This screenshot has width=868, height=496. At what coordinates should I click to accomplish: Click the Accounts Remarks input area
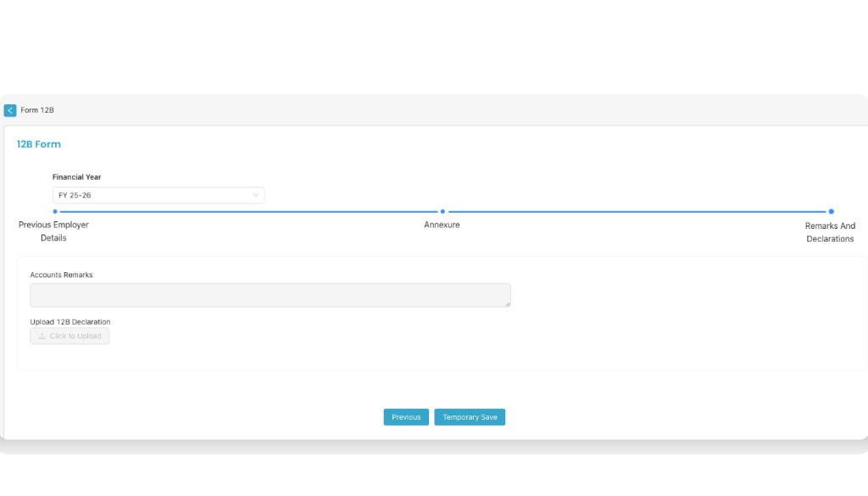(x=270, y=294)
